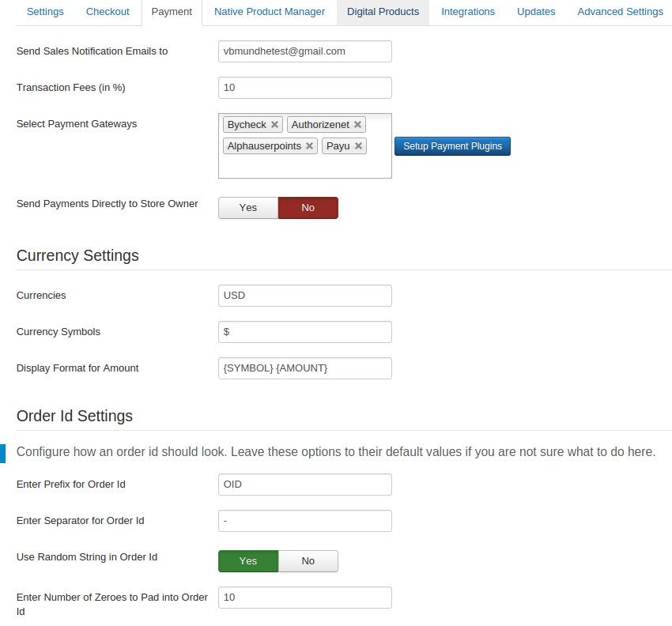
Task: Open the Digital Products tab
Action: click(383, 12)
